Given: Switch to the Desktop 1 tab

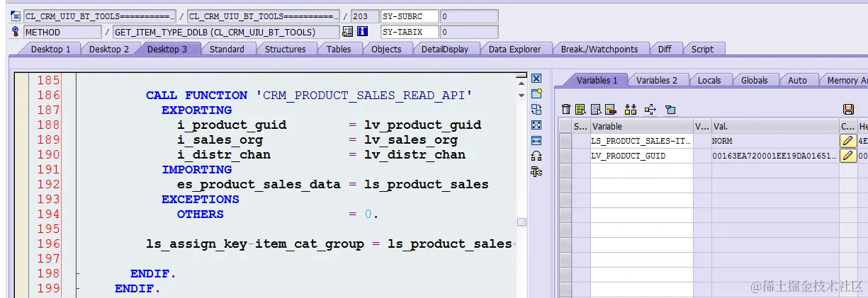Looking at the screenshot, I should coord(50,49).
